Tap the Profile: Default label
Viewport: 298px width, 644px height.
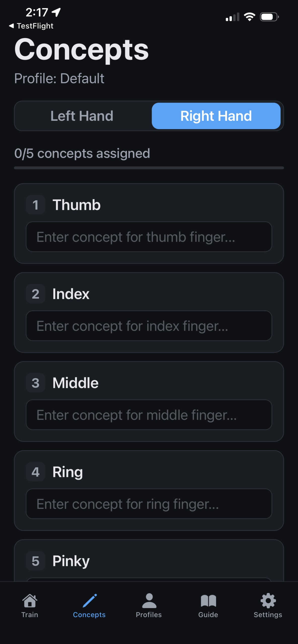pyautogui.click(x=59, y=78)
